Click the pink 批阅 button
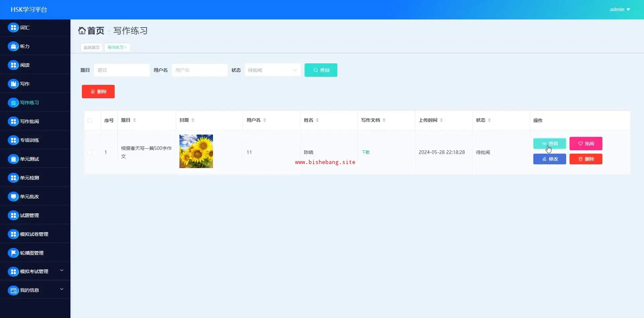Image resolution: width=644 pixels, height=318 pixels. [586, 144]
